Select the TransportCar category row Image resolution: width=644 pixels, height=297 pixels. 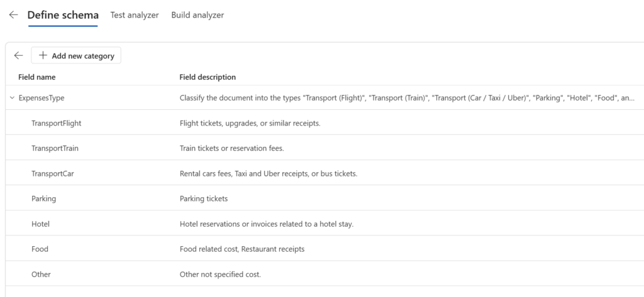coord(325,173)
